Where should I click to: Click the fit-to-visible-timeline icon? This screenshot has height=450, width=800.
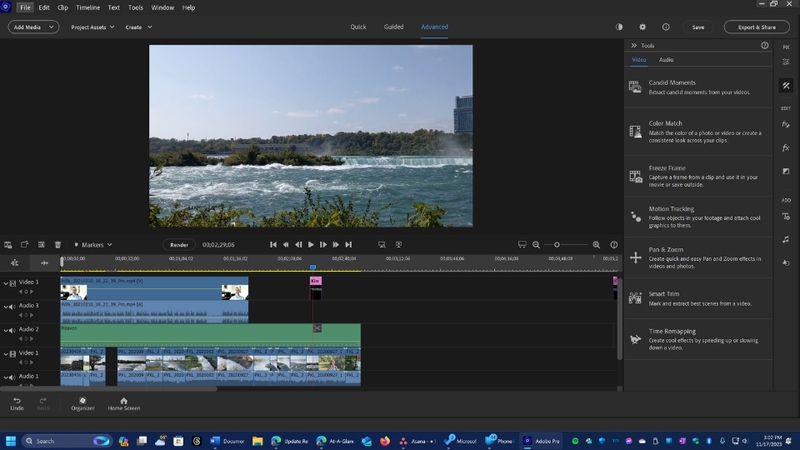(522, 245)
